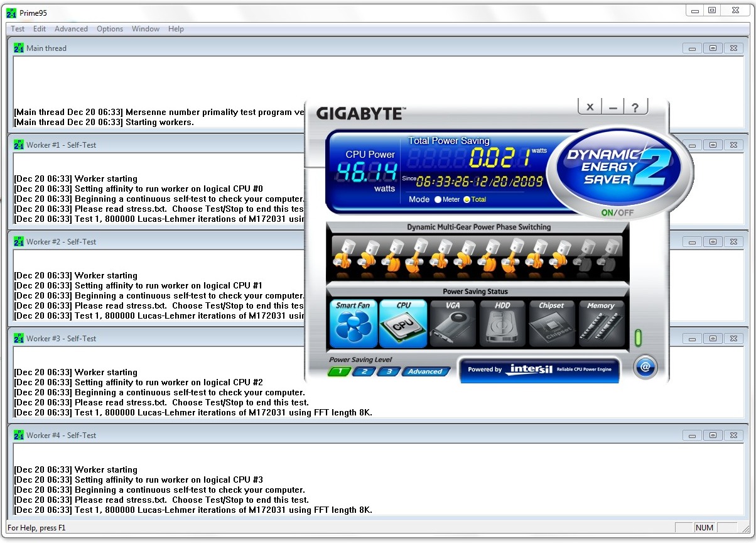Image resolution: width=756 pixels, height=543 pixels.
Task: Click Worker #3 'Please read stress.txt' line
Action: pyautogui.click(x=161, y=402)
